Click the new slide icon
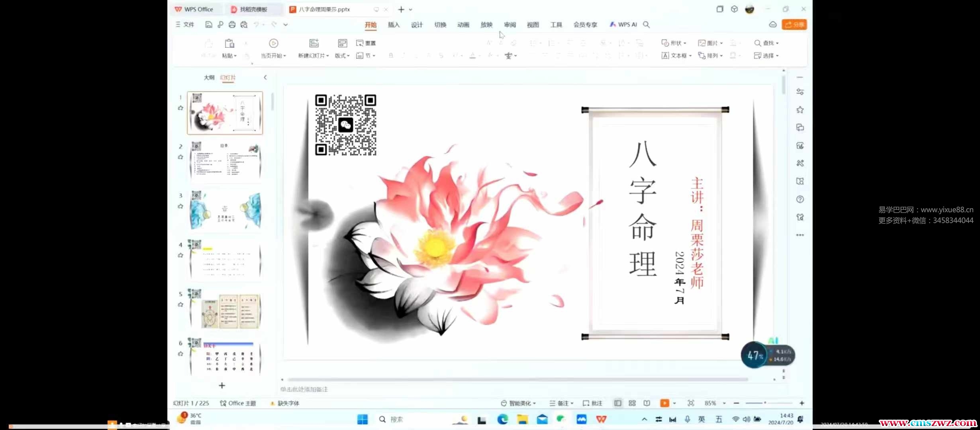This screenshot has height=430, width=980. pyautogui.click(x=314, y=43)
